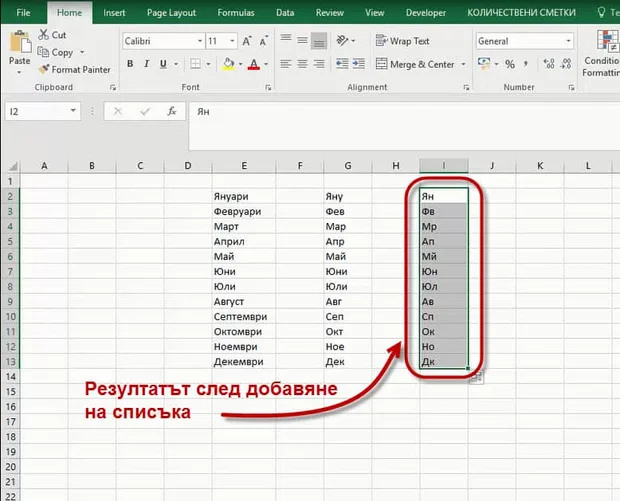Apply cell borders icon

tap(195, 64)
